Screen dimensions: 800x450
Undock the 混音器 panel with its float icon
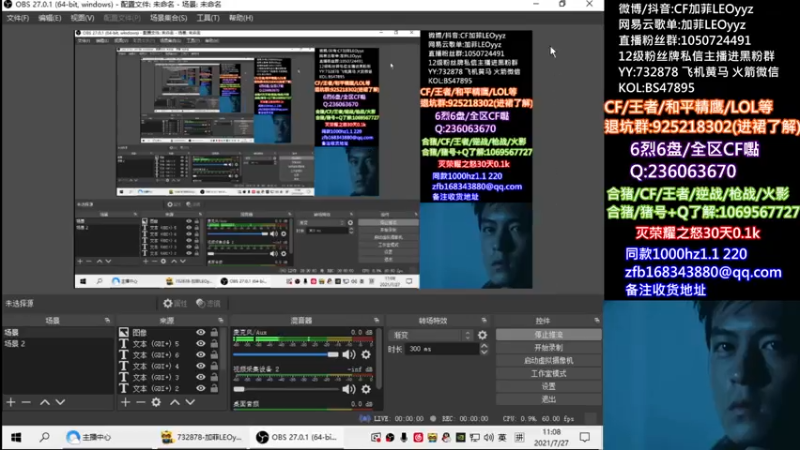point(377,320)
